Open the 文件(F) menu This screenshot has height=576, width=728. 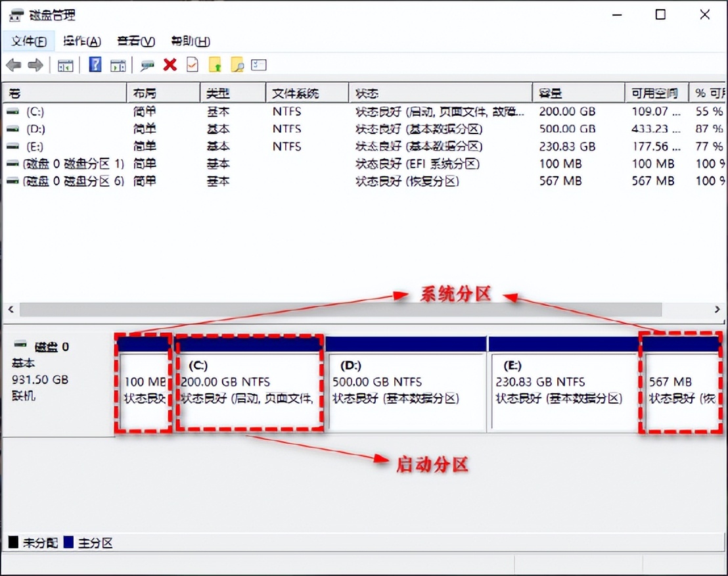pyautogui.click(x=29, y=41)
